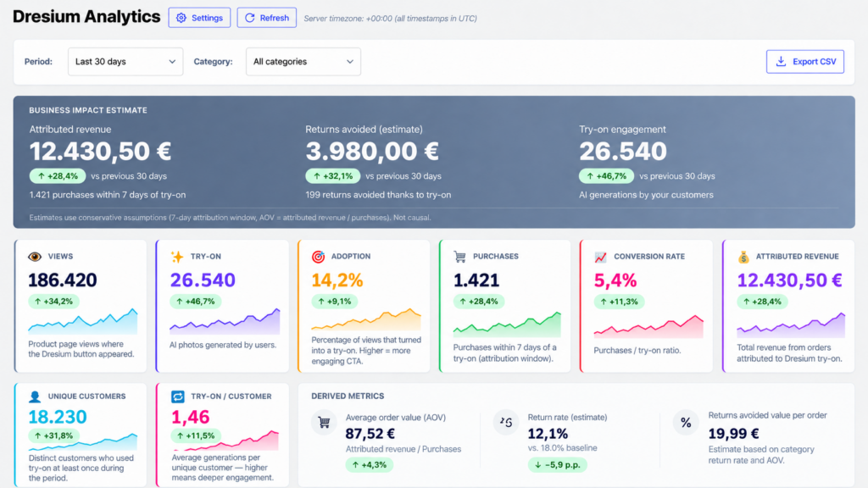Screen dimensions: 868x488
Task: Click the banner value 12.430,50 € under Attributed revenue
Action: [100, 151]
